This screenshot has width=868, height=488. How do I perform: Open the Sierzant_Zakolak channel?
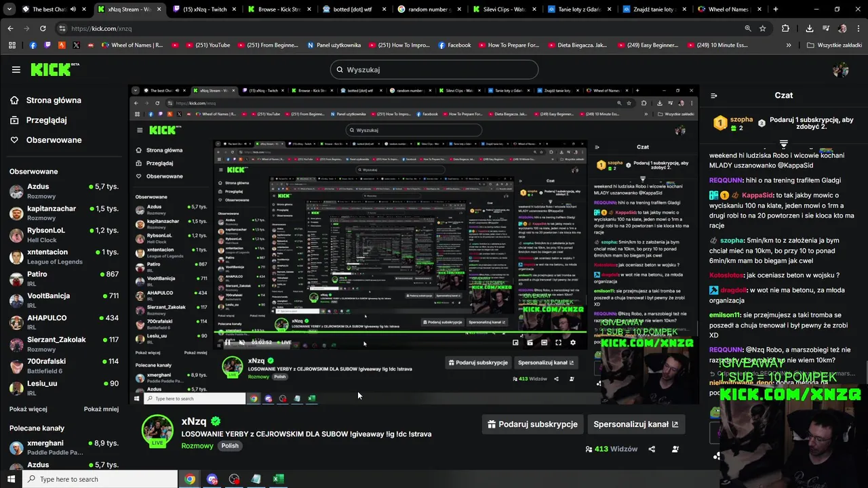click(64, 344)
